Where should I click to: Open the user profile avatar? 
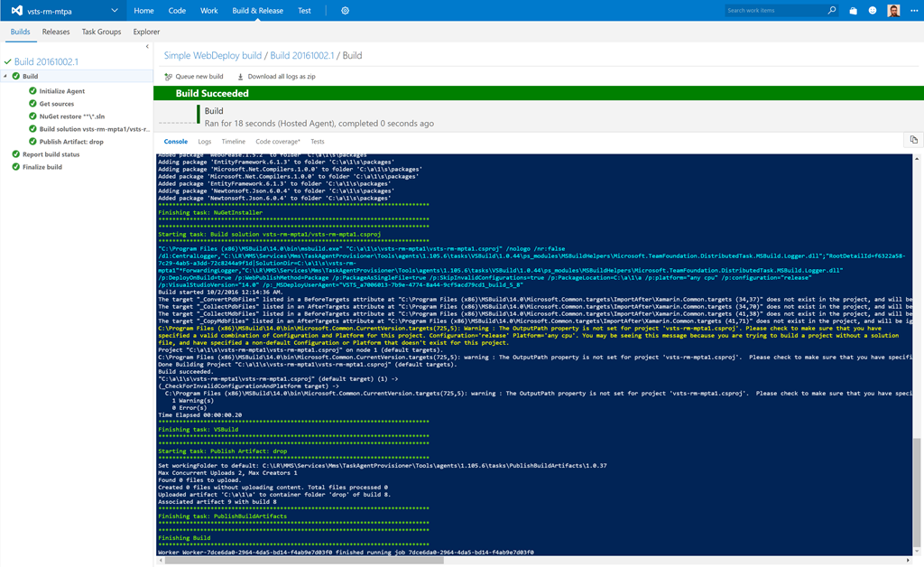pyautogui.click(x=893, y=11)
